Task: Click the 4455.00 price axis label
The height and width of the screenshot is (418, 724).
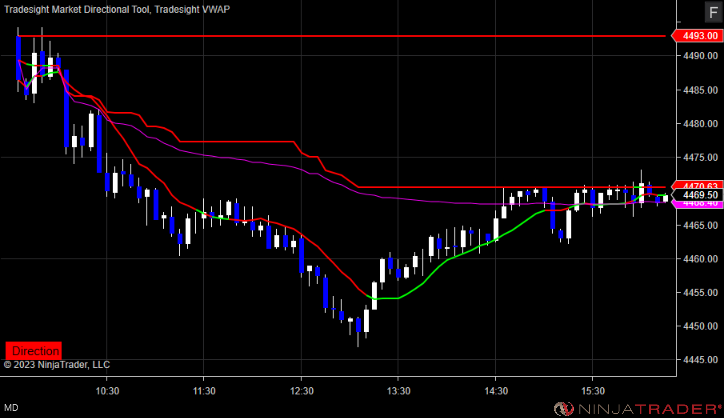Action: coord(700,293)
